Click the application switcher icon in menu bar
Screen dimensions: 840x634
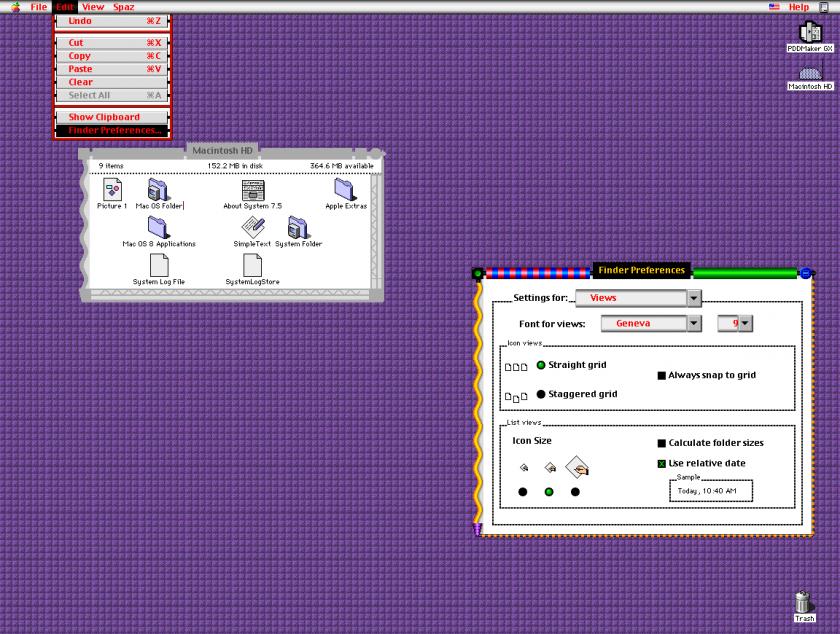pyautogui.click(x=824, y=7)
